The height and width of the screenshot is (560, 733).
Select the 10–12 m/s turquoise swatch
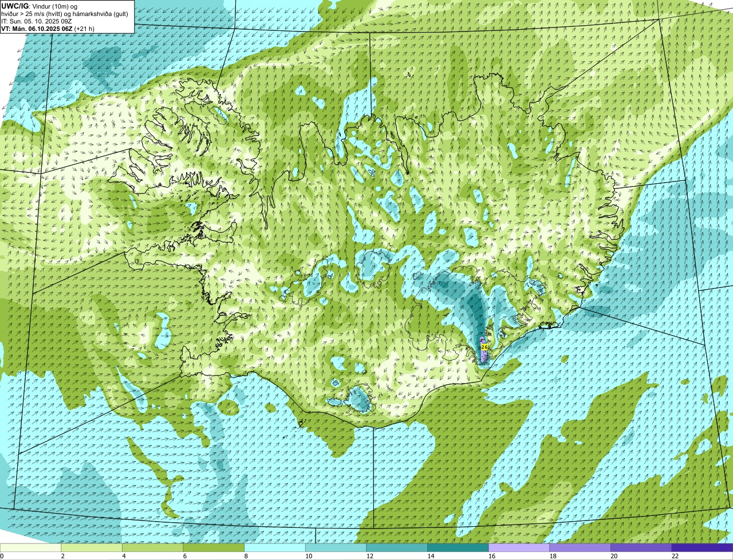(x=336, y=547)
